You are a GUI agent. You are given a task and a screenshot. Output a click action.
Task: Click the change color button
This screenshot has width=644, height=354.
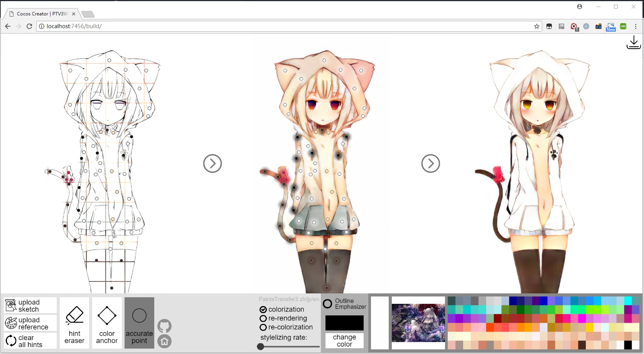[x=344, y=340]
